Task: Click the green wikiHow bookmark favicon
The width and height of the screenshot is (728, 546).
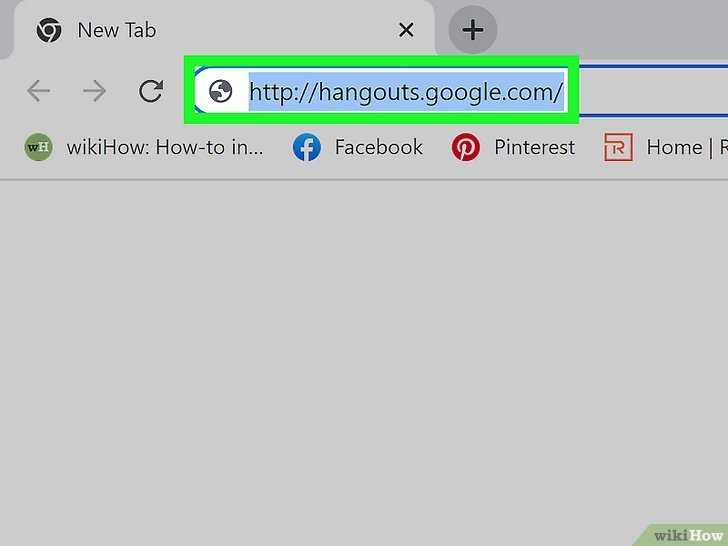Action: point(39,147)
